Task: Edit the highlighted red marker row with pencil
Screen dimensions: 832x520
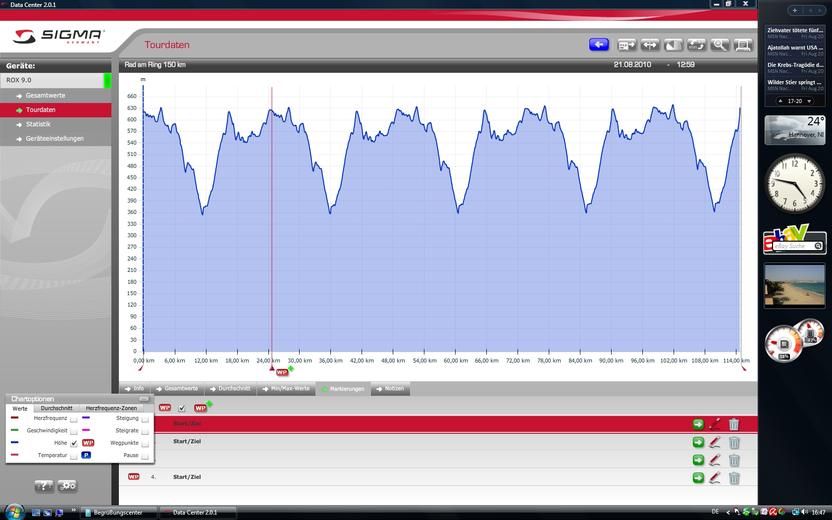Action: point(715,424)
